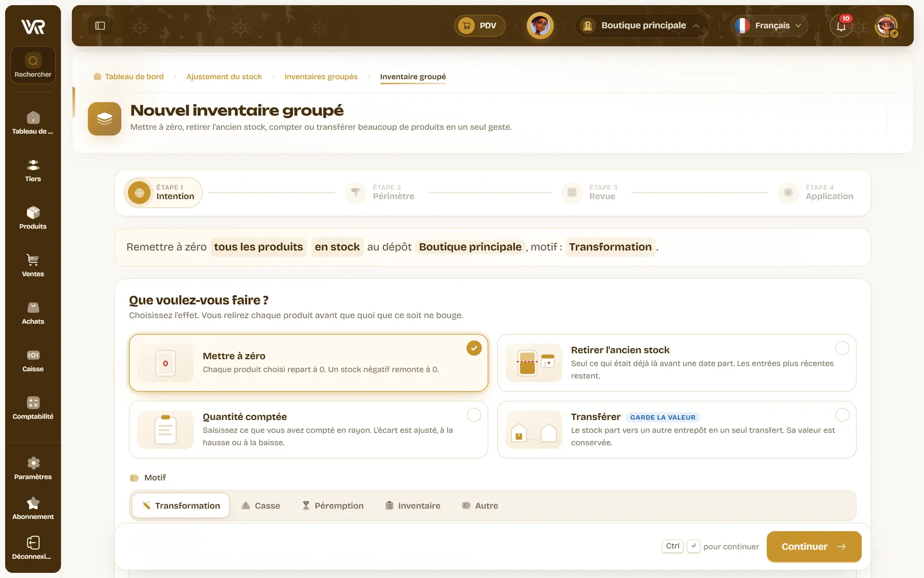Change the Transformation motif chip in sentence
Image resolution: width=924 pixels, height=578 pixels.
click(610, 247)
